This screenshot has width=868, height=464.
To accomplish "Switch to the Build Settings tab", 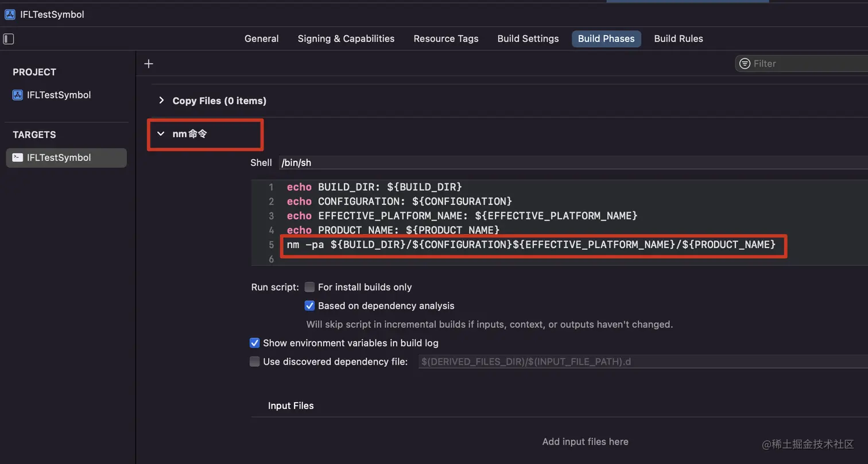I will pyautogui.click(x=528, y=38).
